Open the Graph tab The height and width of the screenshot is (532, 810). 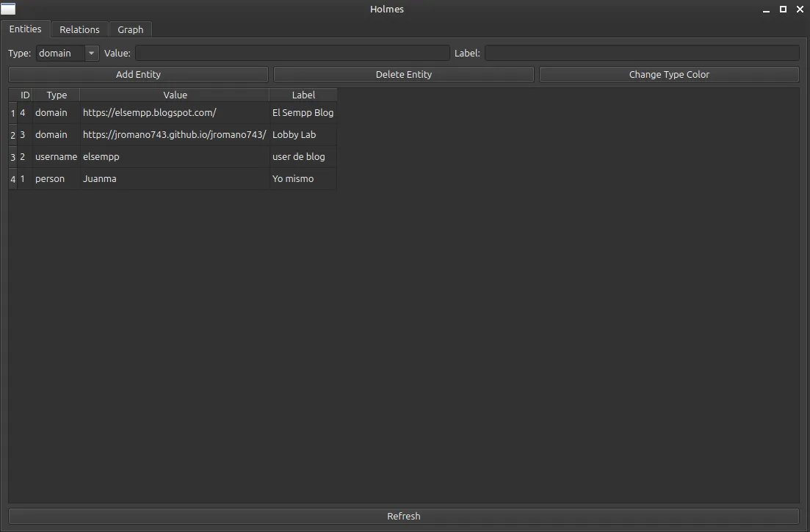(131, 29)
